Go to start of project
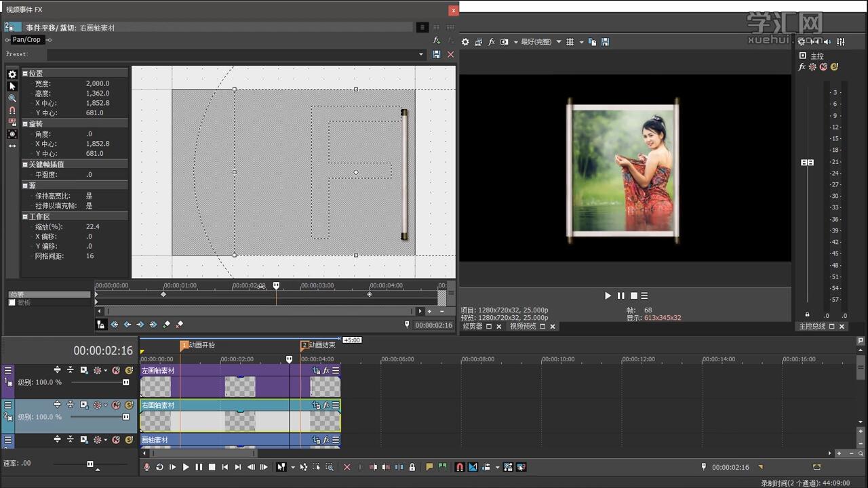This screenshot has width=868, height=488. (224, 467)
